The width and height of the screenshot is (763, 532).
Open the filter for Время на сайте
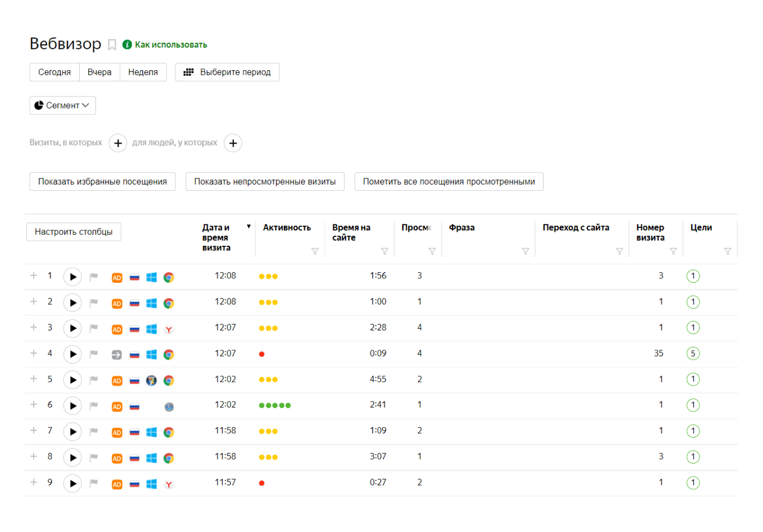(x=384, y=251)
